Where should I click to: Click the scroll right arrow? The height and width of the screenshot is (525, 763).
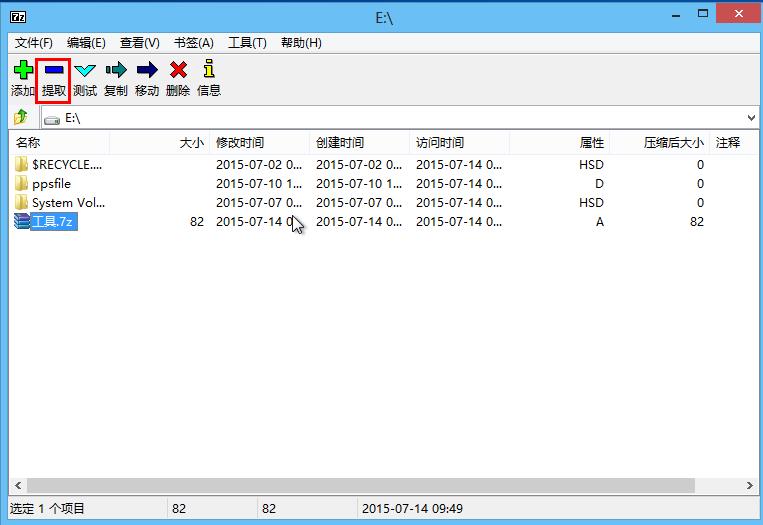click(x=749, y=485)
